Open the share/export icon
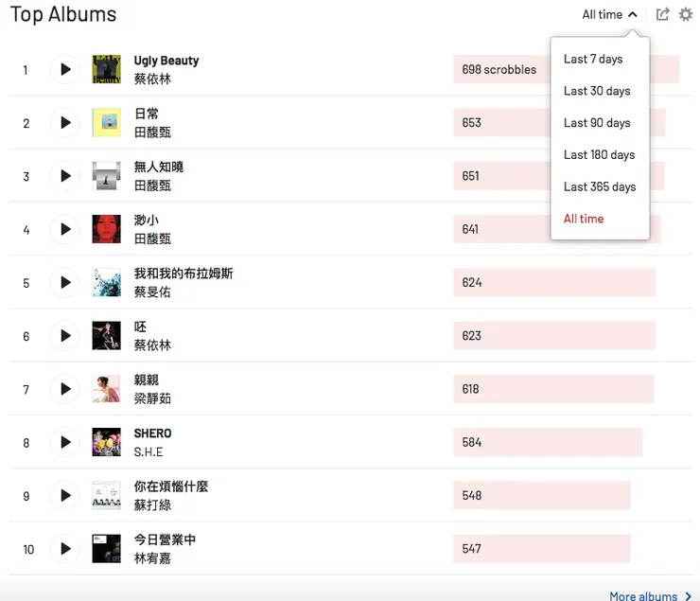Image resolution: width=700 pixels, height=601 pixels. (x=663, y=14)
